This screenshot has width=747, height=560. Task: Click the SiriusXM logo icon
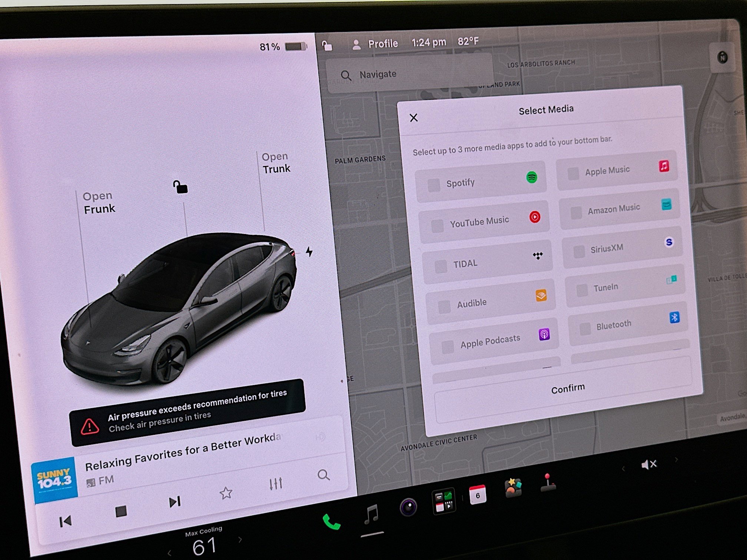[669, 242]
